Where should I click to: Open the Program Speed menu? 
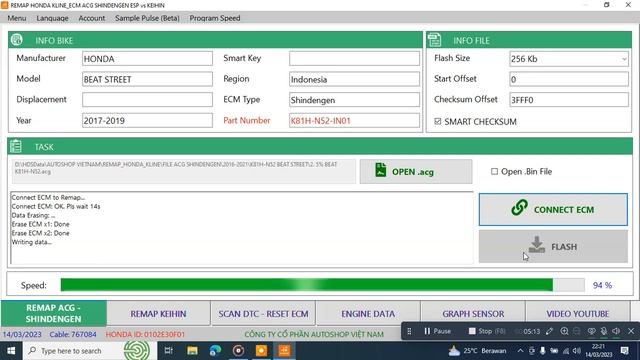pyautogui.click(x=215, y=18)
